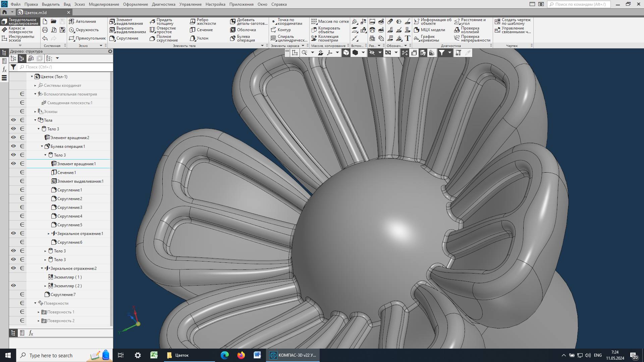
Task: Toggle visibility of Зеркальное отражение:1
Action: (13, 233)
